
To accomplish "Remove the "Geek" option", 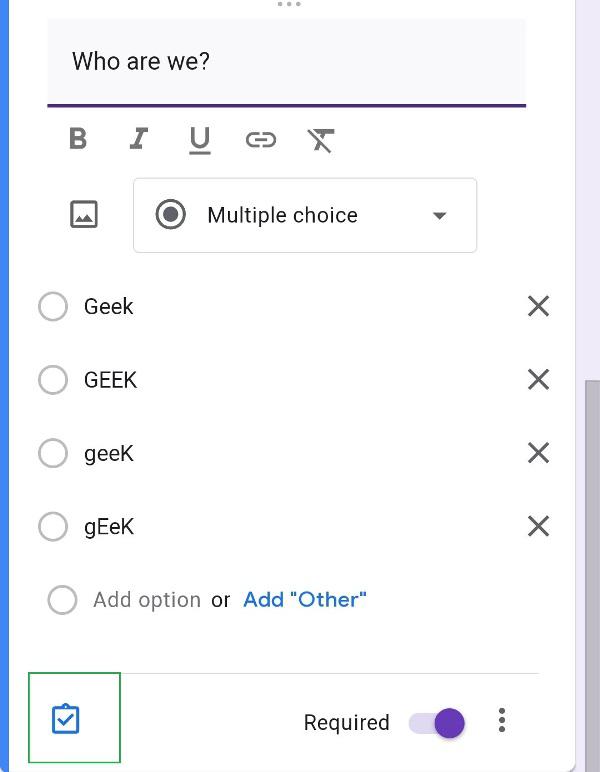I will click(538, 307).
